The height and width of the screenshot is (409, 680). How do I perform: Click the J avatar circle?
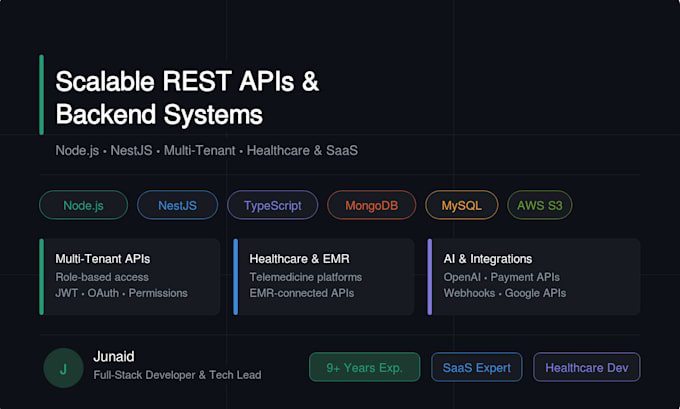click(x=63, y=368)
